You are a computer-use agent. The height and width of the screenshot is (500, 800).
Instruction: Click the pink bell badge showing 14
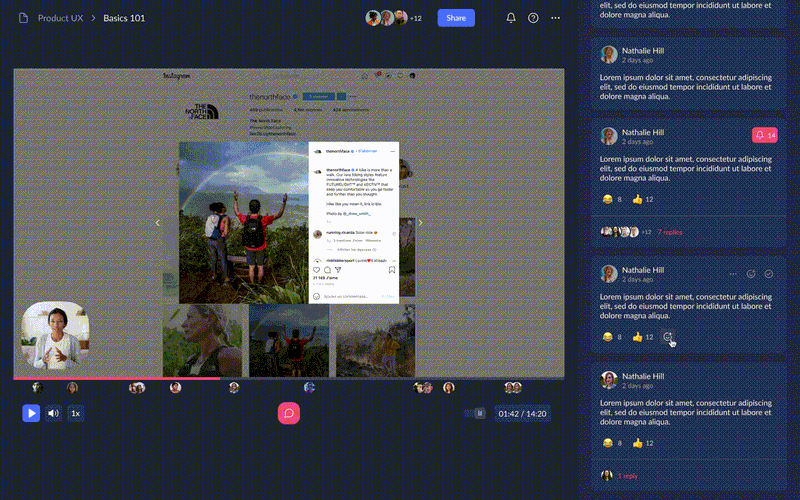pyautogui.click(x=765, y=135)
